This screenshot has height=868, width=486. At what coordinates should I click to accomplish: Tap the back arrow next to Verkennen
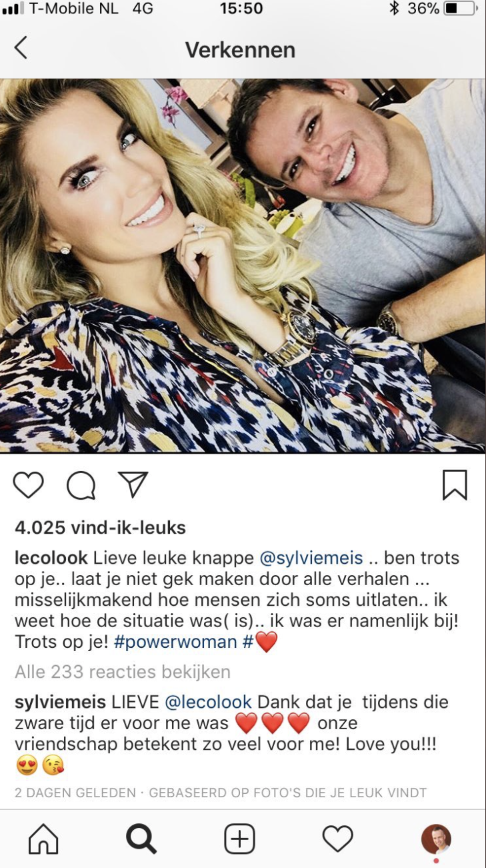click(21, 48)
